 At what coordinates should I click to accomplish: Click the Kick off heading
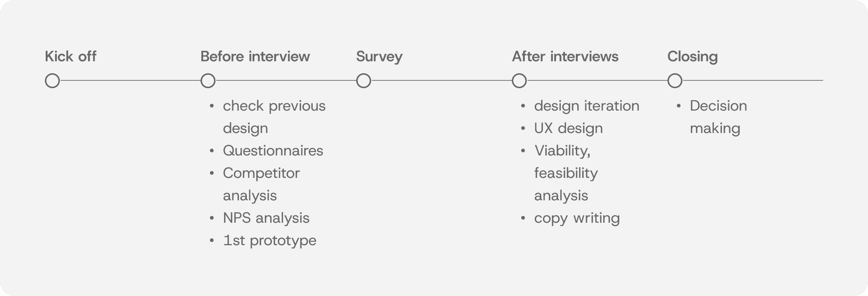(x=70, y=56)
